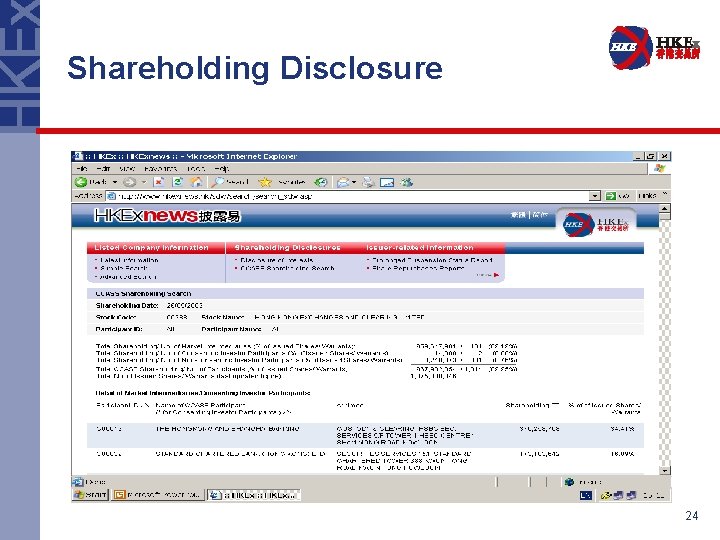720x540 pixels.
Task: Open the Disclosure of Interests link
Action: 277,260
